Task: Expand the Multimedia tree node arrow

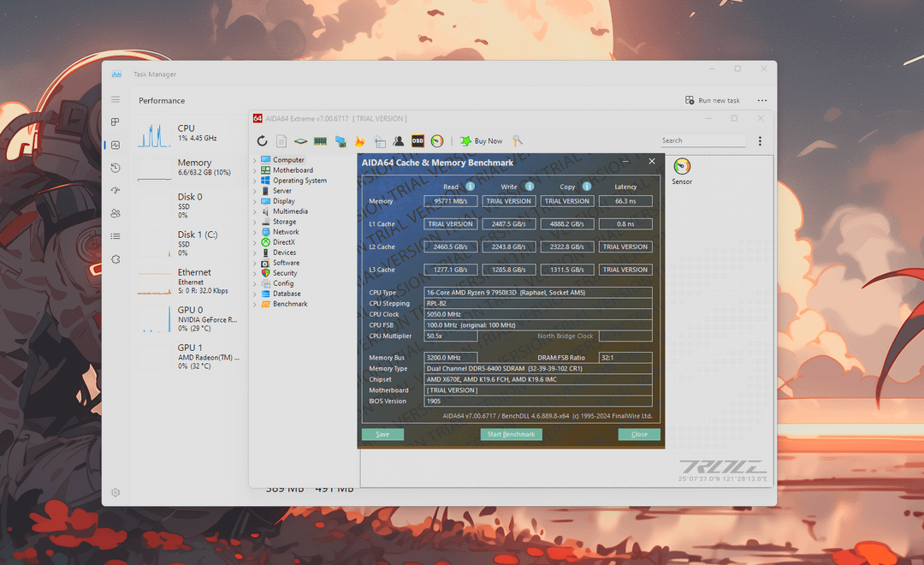Action: click(255, 211)
